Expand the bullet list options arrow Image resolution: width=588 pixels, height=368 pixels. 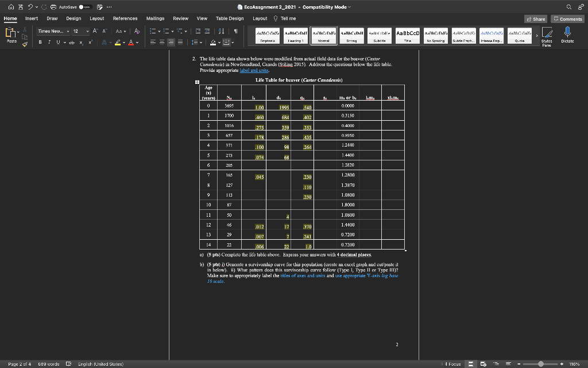tap(160, 31)
